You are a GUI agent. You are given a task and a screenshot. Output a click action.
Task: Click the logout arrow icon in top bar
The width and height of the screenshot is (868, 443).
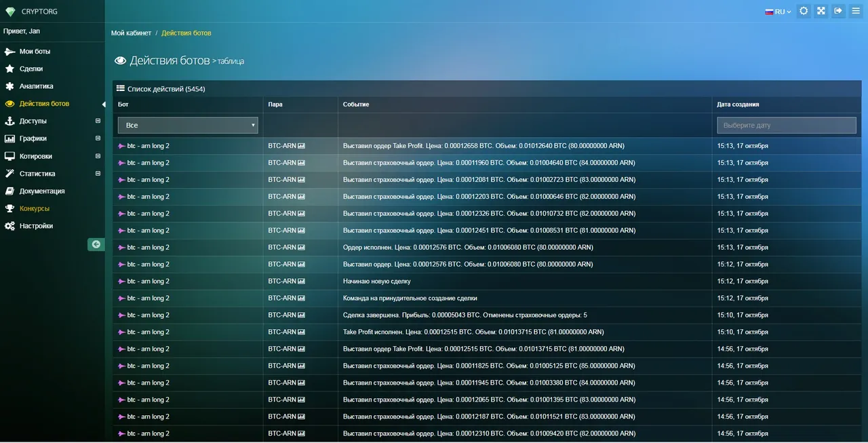pyautogui.click(x=838, y=11)
